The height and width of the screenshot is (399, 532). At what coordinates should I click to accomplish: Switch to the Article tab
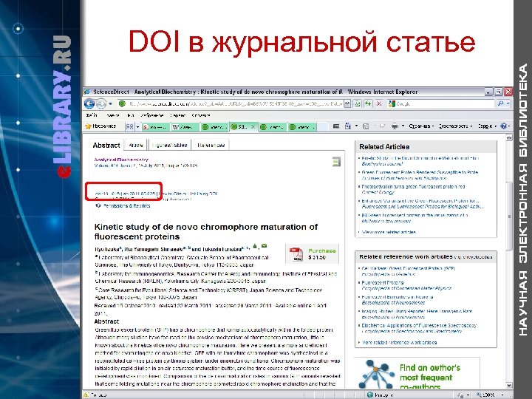click(x=136, y=145)
